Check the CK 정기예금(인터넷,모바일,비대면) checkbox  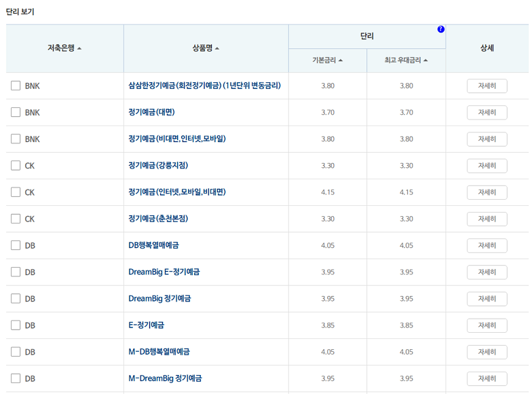click(x=16, y=192)
